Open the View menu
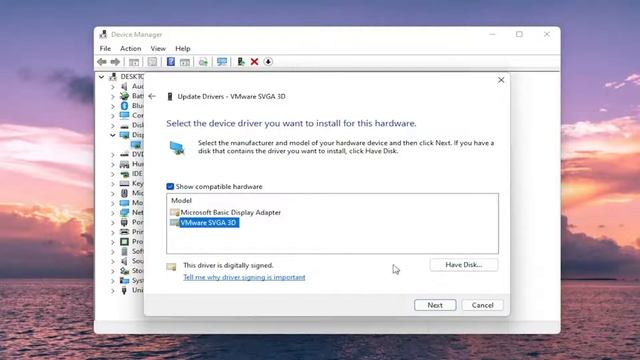Viewport: 640px width, 360px height. 158,48
